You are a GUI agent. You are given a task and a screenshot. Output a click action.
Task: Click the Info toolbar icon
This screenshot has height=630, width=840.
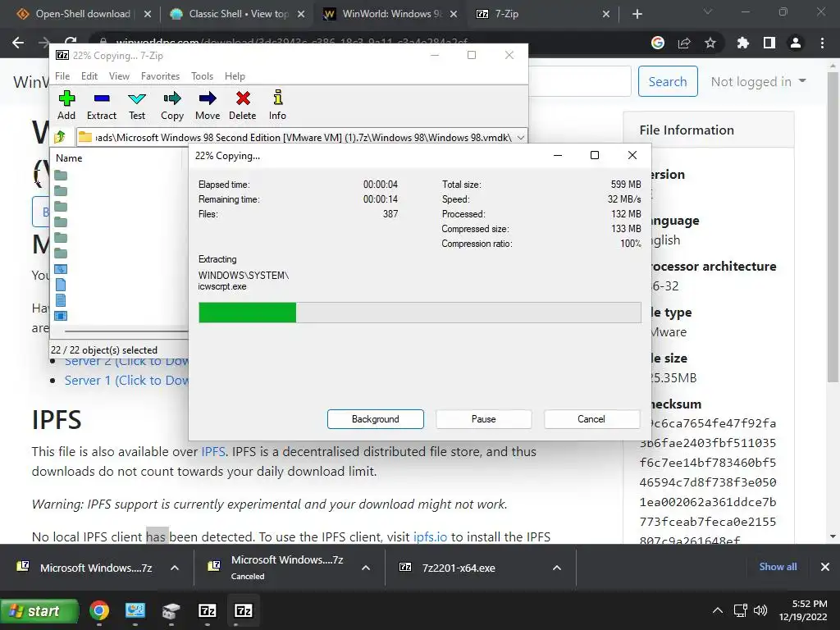(277, 105)
